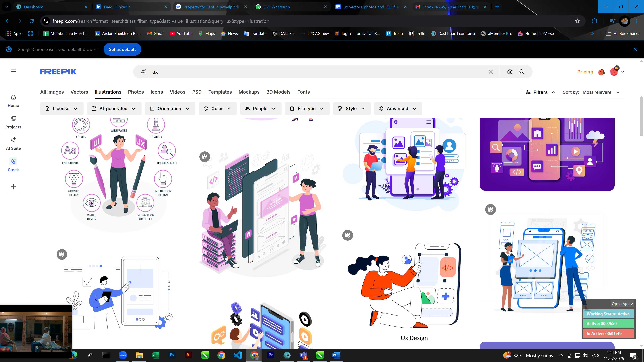Dismiss the default browser notification bar
The width and height of the screenshot is (644, 362).
pyautogui.click(x=635, y=49)
